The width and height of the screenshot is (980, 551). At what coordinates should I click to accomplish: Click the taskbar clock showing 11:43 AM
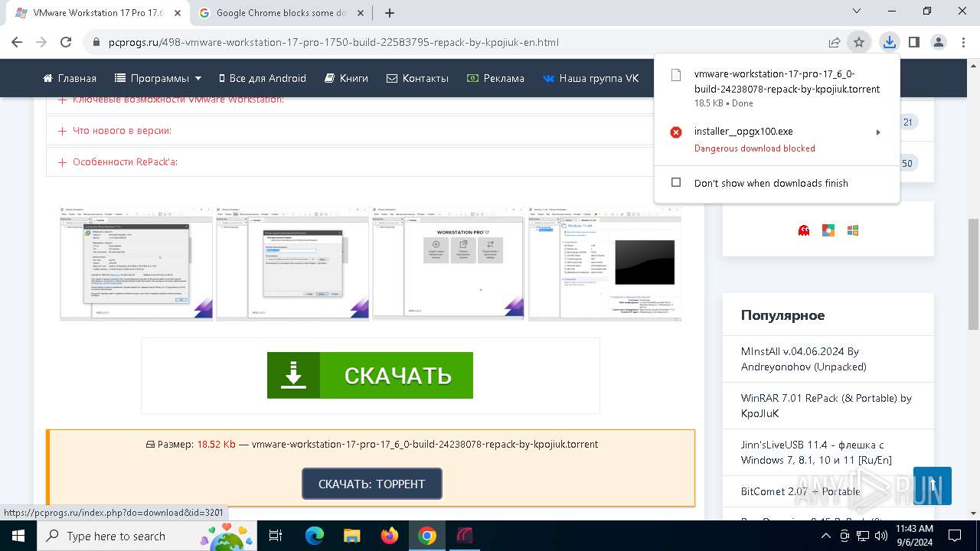coord(914,536)
